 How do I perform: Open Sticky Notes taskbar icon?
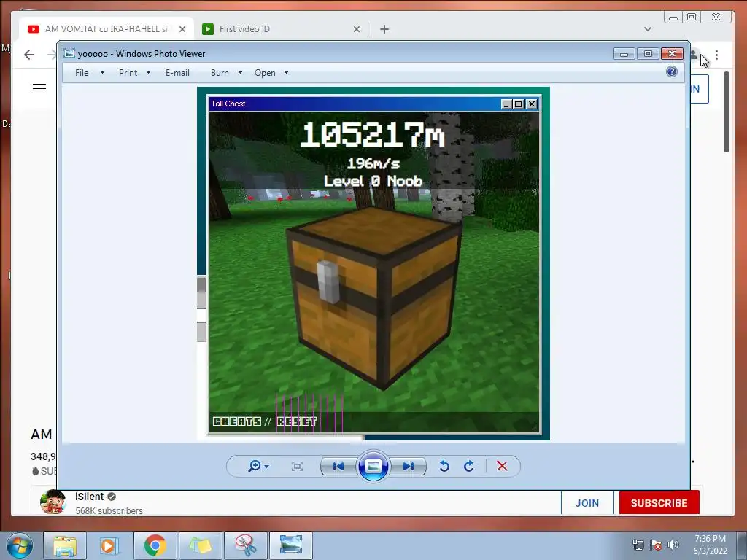click(201, 545)
